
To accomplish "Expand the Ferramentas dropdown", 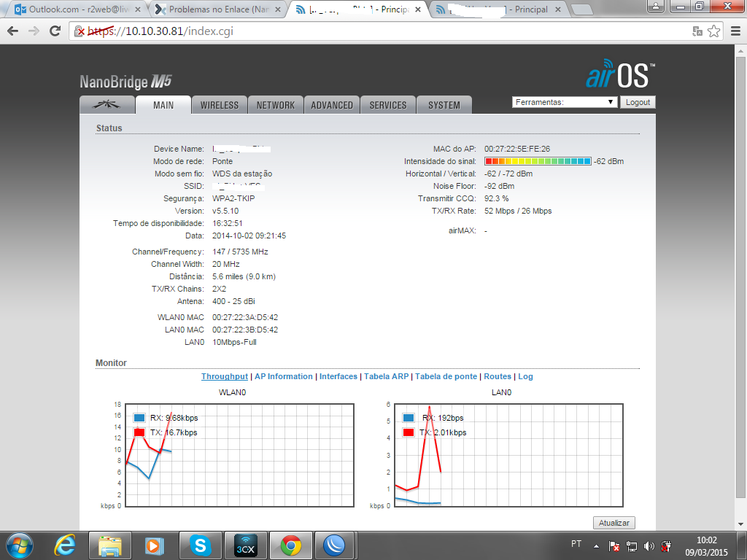I will point(565,102).
